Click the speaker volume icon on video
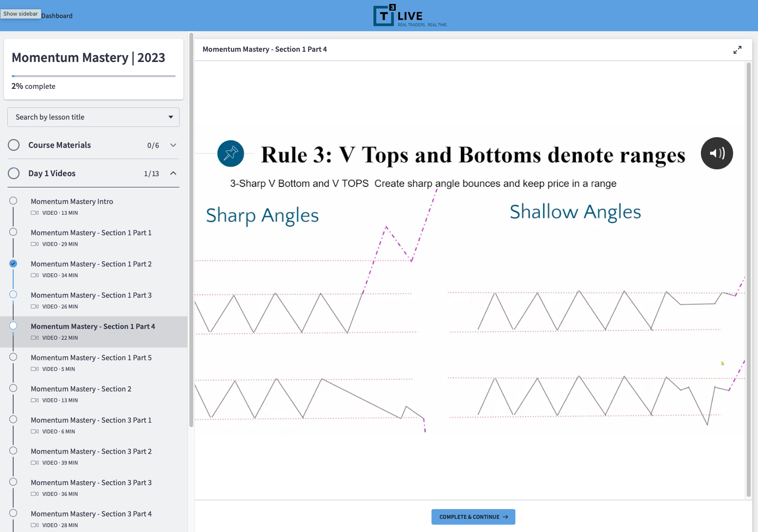Image resolution: width=758 pixels, height=532 pixels. (717, 153)
